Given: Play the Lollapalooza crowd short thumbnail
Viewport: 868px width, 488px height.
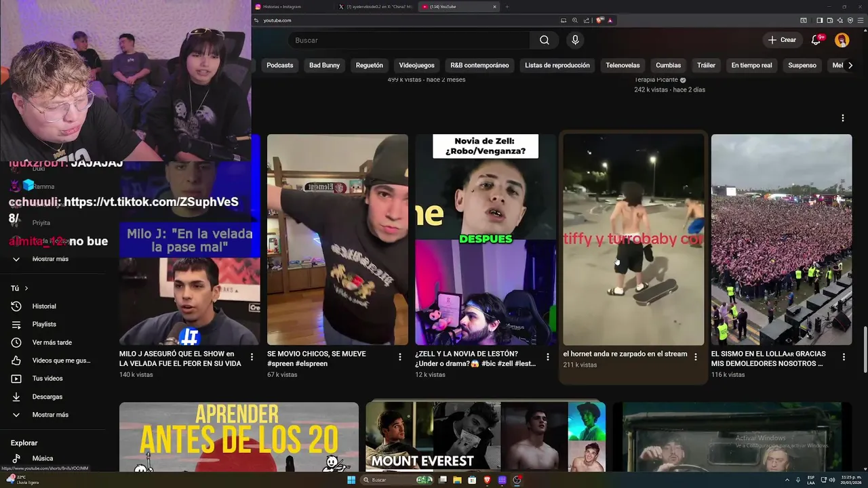Looking at the screenshot, I should [781, 239].
